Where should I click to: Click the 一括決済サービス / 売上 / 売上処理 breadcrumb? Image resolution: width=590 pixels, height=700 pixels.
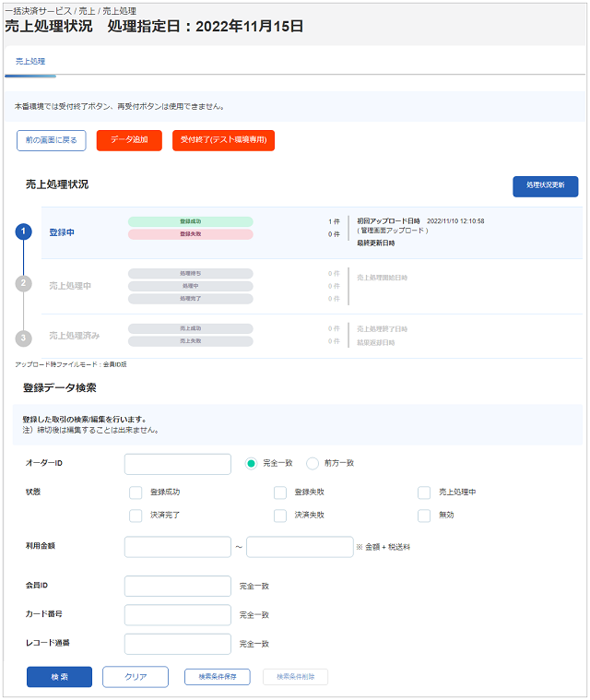pyautogui.click(x=70, y=11)
